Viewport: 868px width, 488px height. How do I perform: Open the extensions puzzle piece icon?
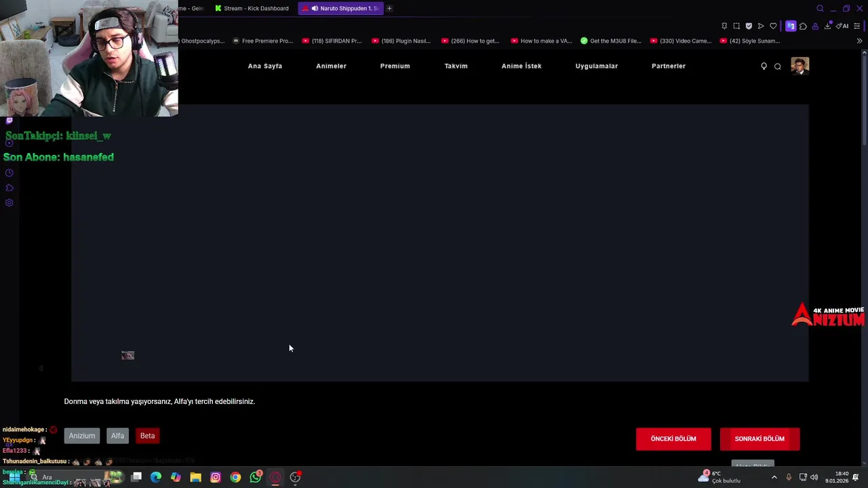[803, 26]
